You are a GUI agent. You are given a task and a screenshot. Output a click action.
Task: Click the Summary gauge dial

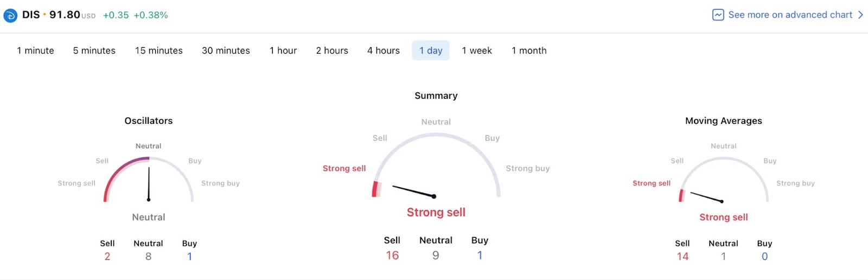click(x=436, y=166)
